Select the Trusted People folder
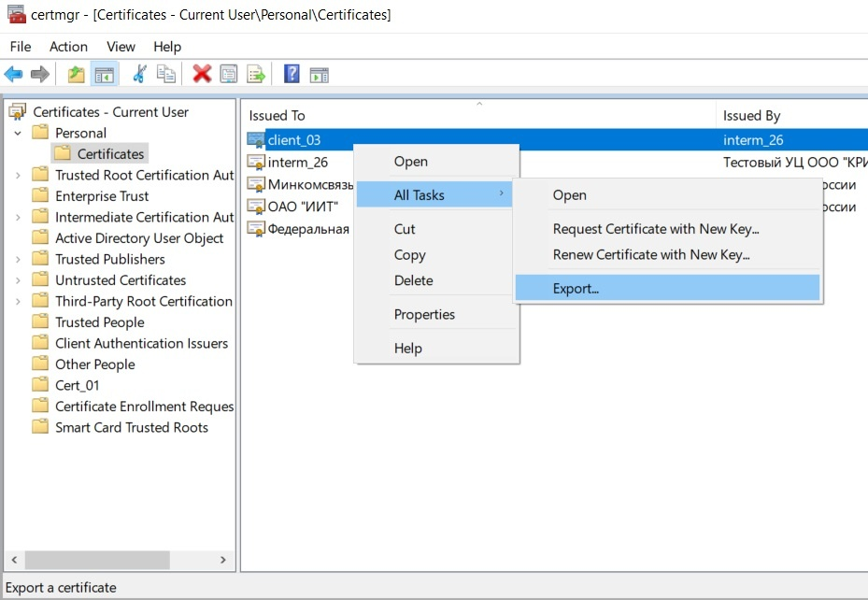The image size is (868, 600). pyautogui.click(x=99, y=322)
